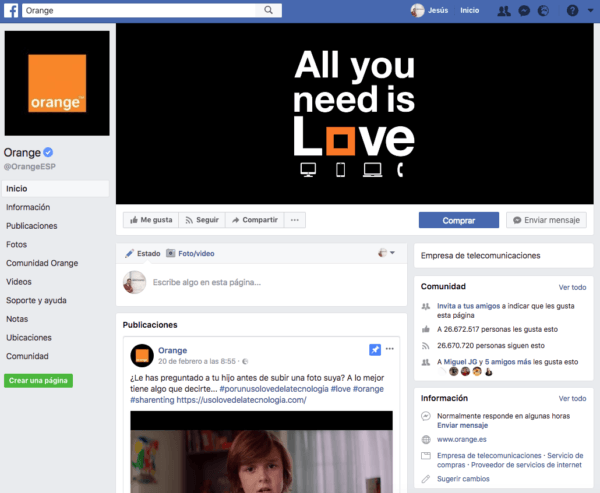
Task: Select Fotos in the left sidebar
Action: pos(17,244)
